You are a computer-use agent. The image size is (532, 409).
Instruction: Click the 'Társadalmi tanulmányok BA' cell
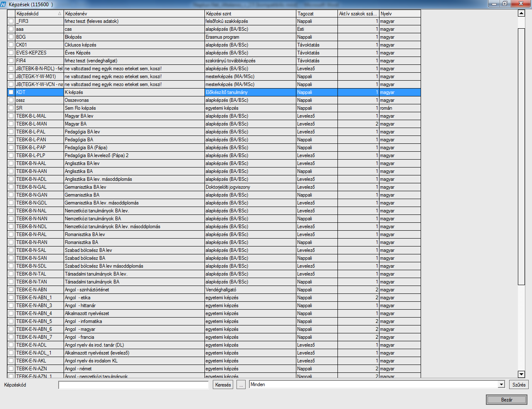point(134,282)
